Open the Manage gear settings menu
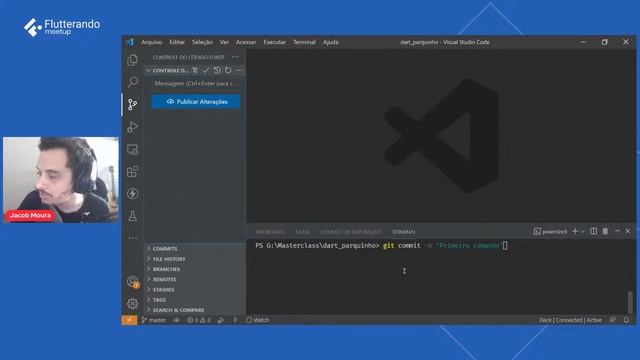Image resolution: width=640 pixels, height=360 pixels. pos(132,303)
